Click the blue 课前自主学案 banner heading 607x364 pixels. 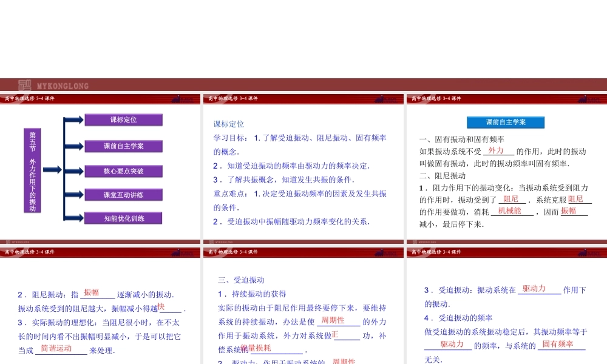click(506, 122)
